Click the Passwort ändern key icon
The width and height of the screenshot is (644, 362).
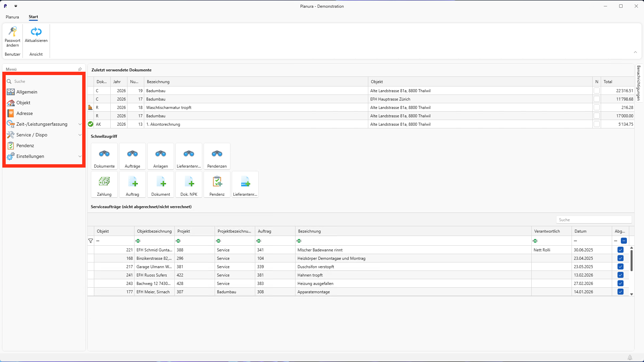coord(12,32)
